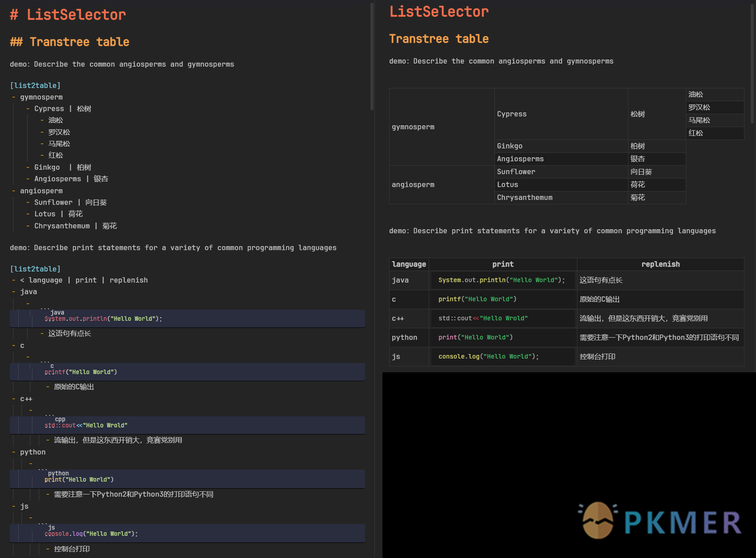The height and width of the screenshot is (558, 756).
Task: Click the 'Chrysanthemum' table cell in preview
Action: pyautogui.click(x=561, y=197)
